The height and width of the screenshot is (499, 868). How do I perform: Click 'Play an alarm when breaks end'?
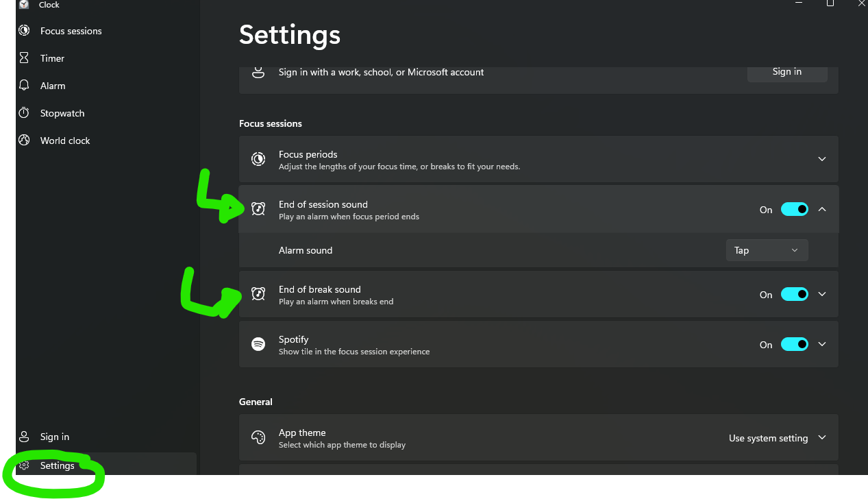[x=336, y=302]
